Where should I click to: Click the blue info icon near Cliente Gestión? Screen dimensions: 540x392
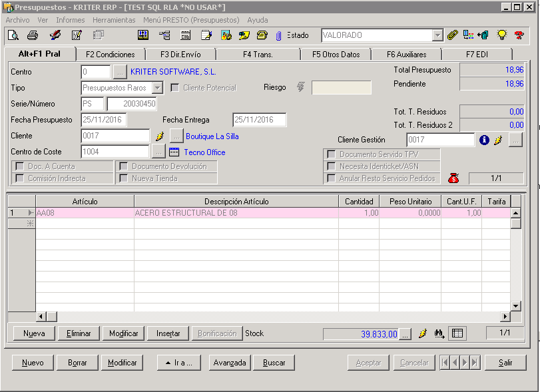(484, 140)
